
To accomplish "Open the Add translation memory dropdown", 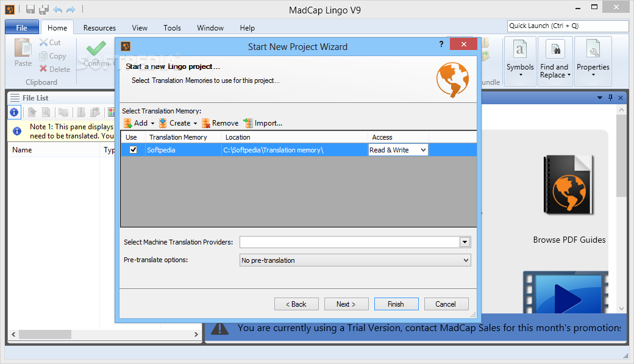I will click(152, 123).
